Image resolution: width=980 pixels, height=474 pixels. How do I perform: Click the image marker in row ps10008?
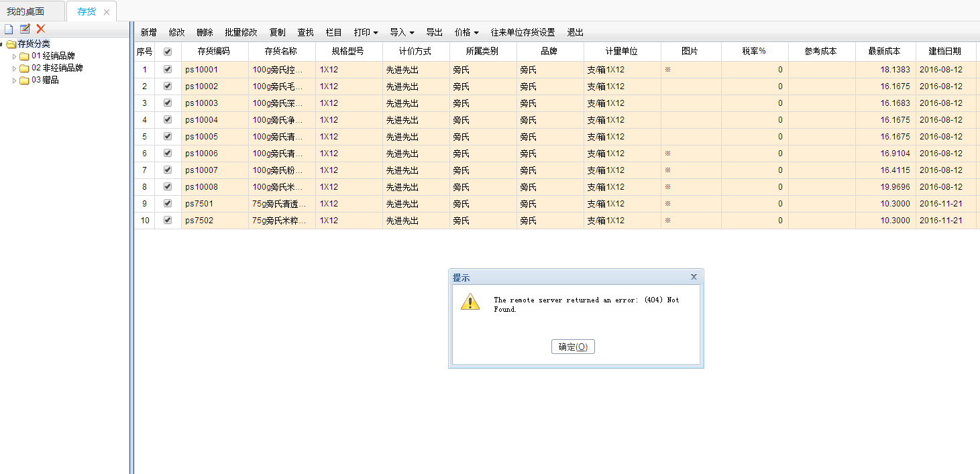pyautogui.click(x=667, y=186)
